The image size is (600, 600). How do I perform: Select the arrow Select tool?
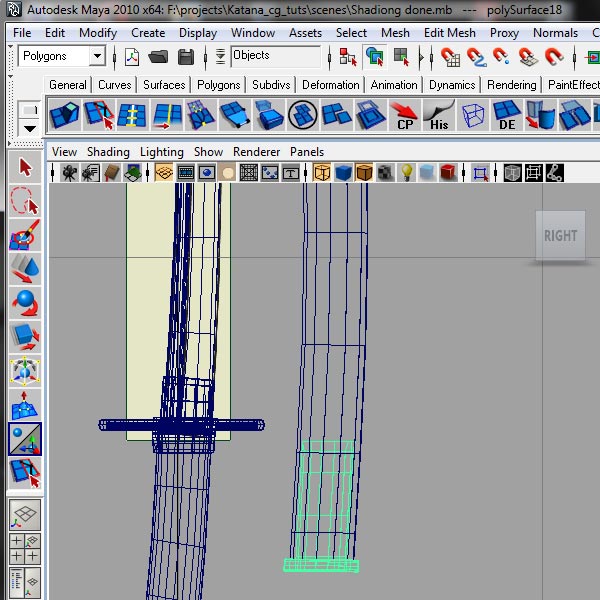coord(25,167)
